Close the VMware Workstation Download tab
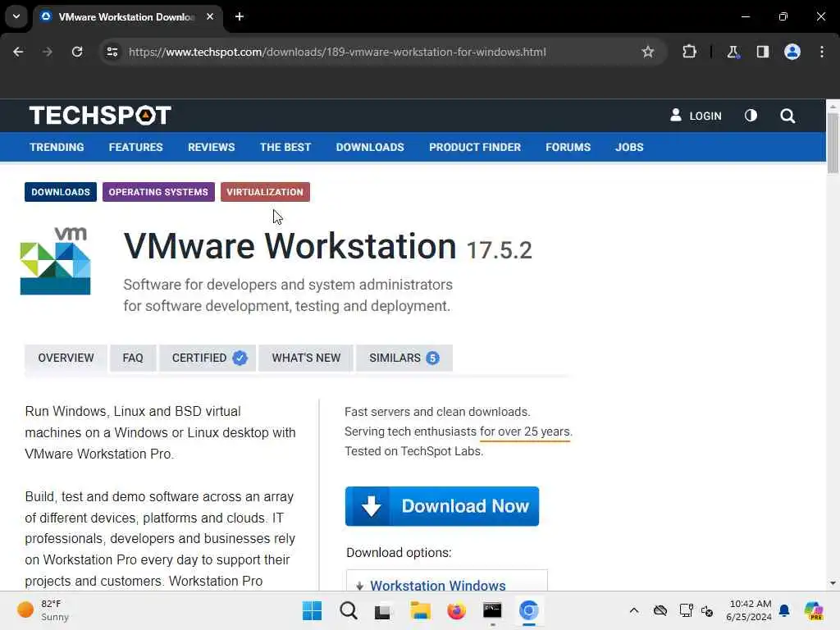 (210, 16)
